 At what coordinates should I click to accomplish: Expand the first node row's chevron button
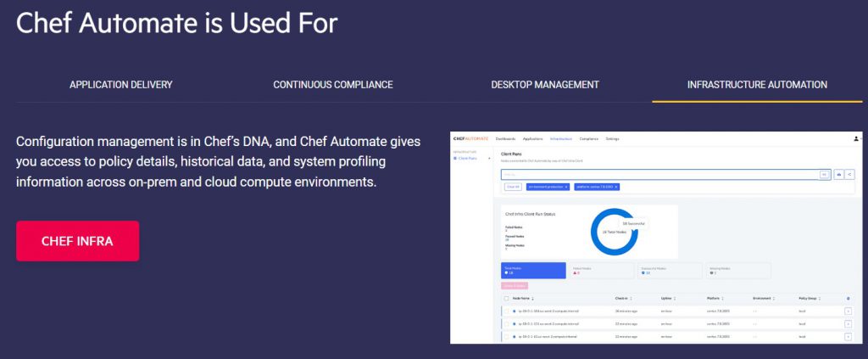click(x=849, y=312)
